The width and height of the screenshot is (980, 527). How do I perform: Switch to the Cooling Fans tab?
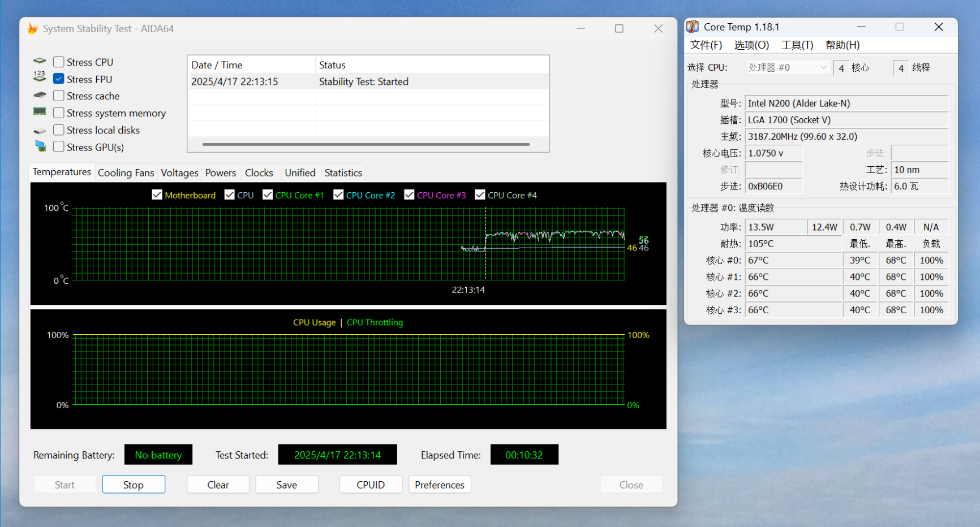[126, 172]
